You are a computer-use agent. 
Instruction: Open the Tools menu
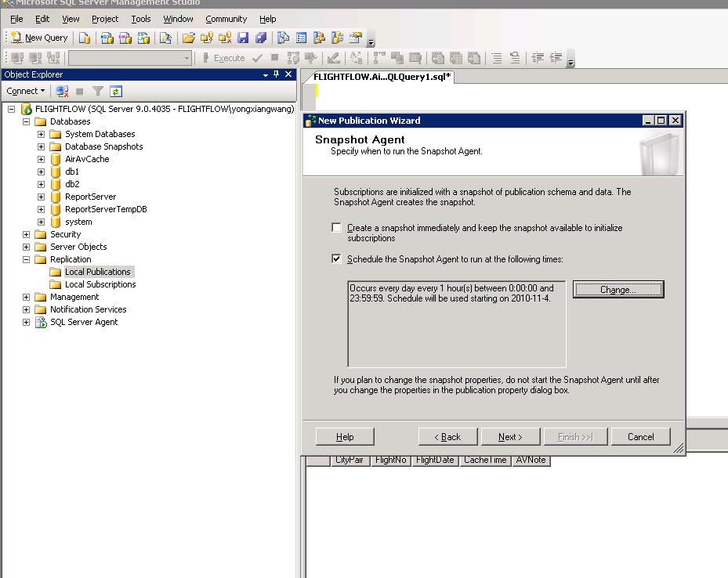[x=141, y=19]
